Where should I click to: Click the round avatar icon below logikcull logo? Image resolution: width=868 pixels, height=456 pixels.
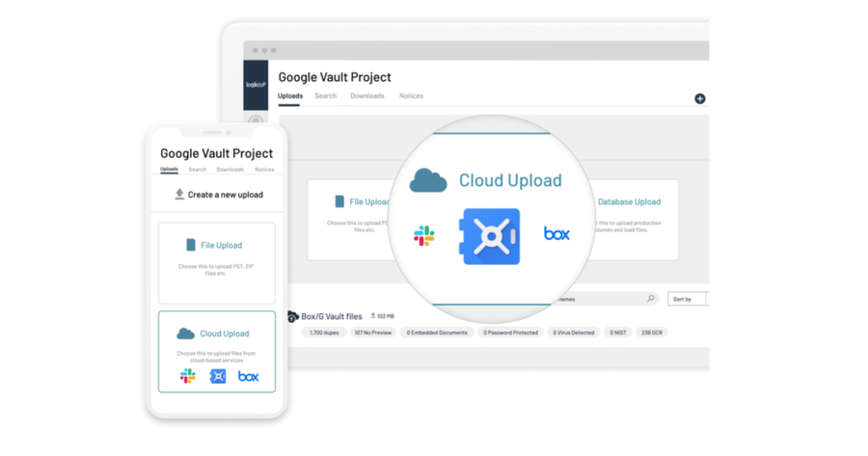pyautogui.click(x=256, y=121)
